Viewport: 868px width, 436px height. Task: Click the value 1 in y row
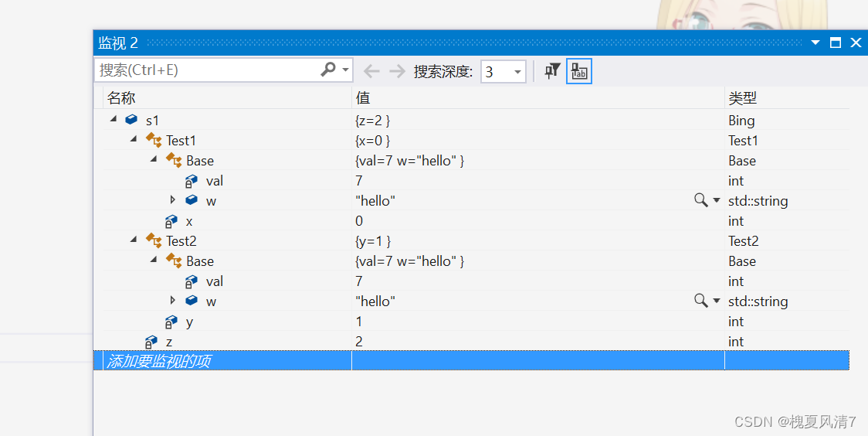(359, 322)
